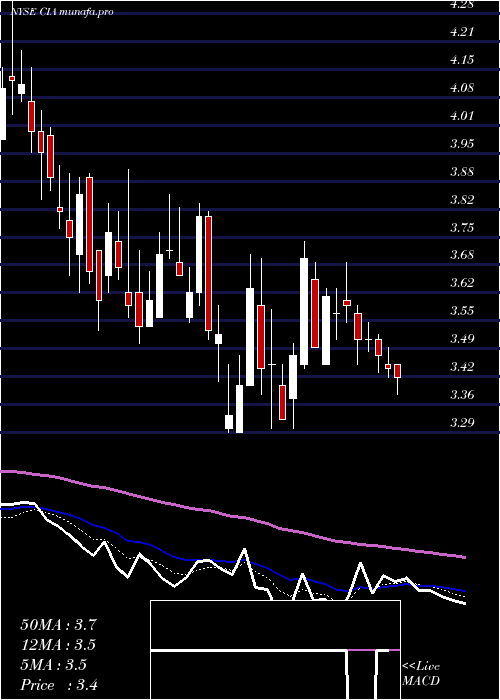Click the 3.42 price axis label
Screen dimensions: 500x700
(462, 367)
